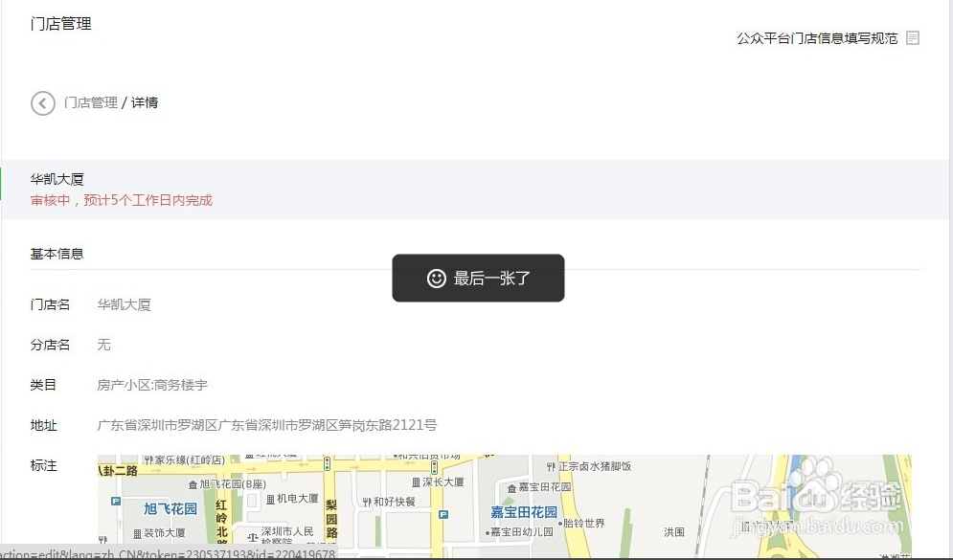
Task: Click the parking icon near 和好快餐 on map
Action: click(x=442, y=513)
